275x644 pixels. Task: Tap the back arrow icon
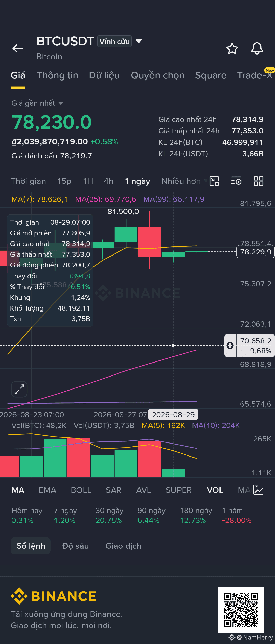click(x=18, y=48)
